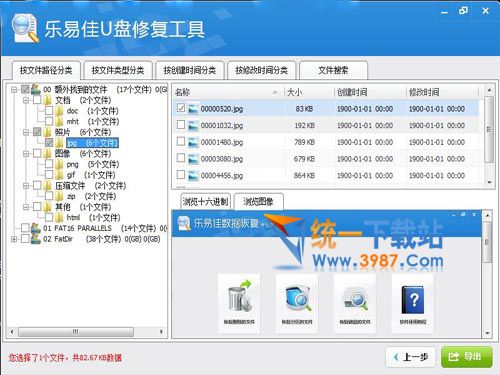The width and height of the screenshot is (500, 375).
Task: Switch to the 按修改时间分类 tab
Action: point(262,70)
